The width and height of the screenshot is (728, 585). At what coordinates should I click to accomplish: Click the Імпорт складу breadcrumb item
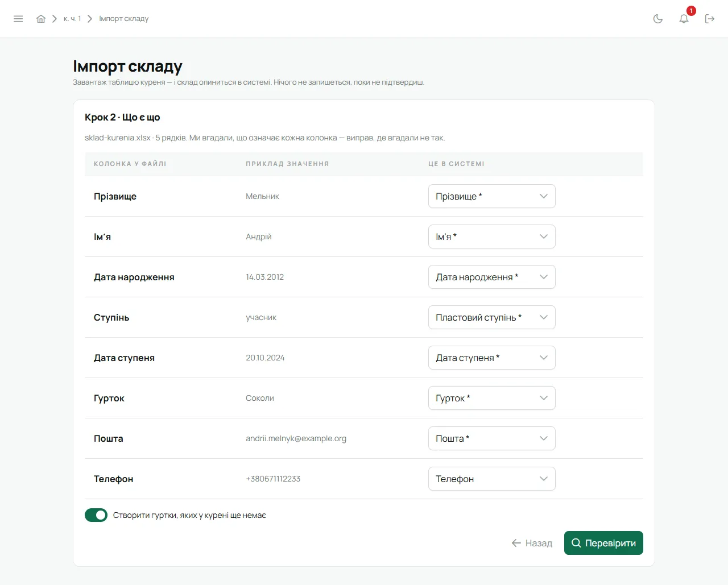[x=124, y=19]
